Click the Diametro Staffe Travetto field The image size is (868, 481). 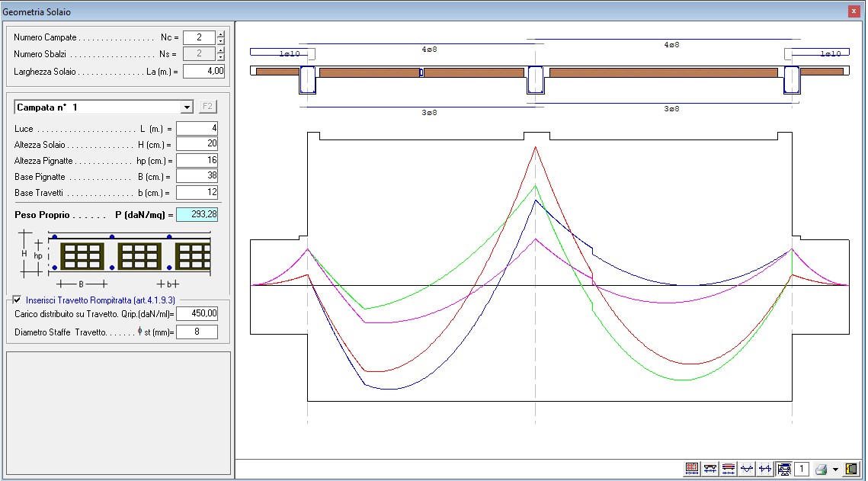coord(197,332)
